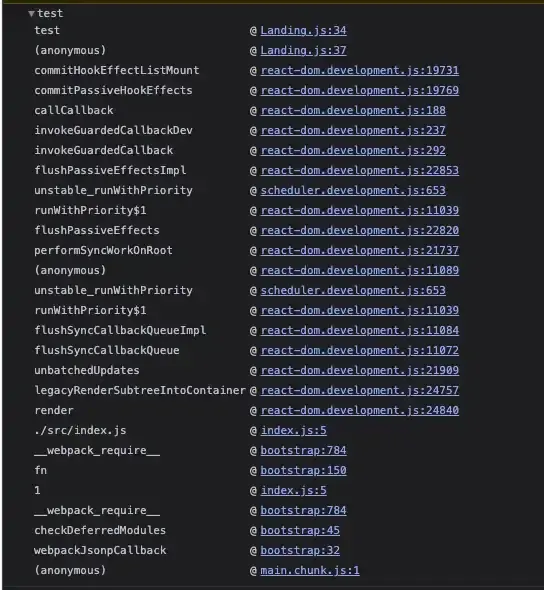
Task: Open react-dom.development.js:292 for invokeGuardedCallback
Action: [353, 150]
